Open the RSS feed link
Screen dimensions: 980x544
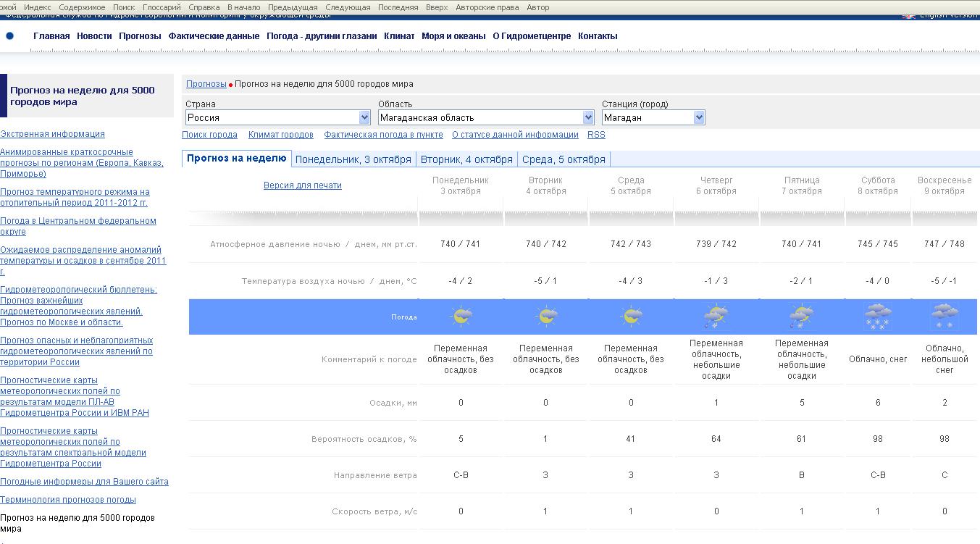tap(596, 135)
